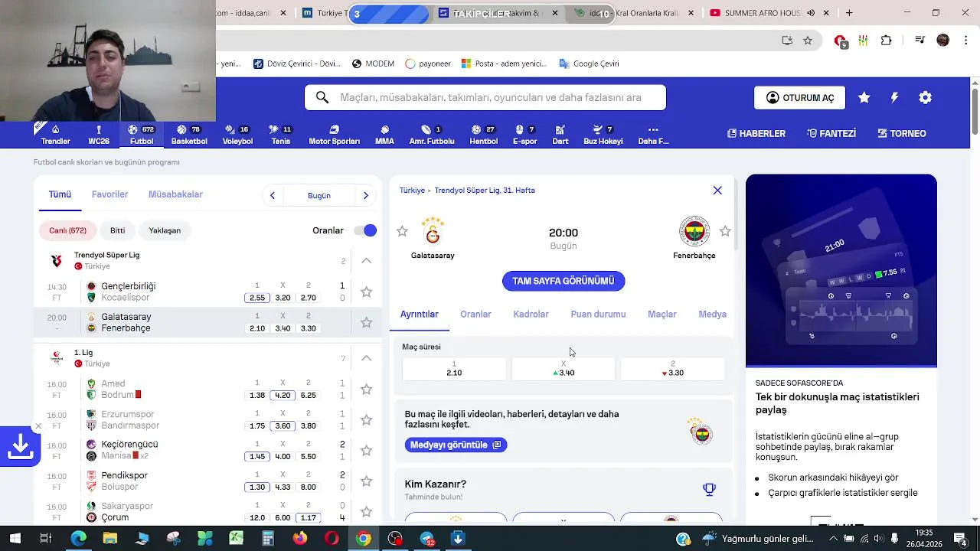Image resolution: width=980 pixels, height=551 pixels.
Task: Switch to the Müsabakalar tab
Action: pos(175,194)
